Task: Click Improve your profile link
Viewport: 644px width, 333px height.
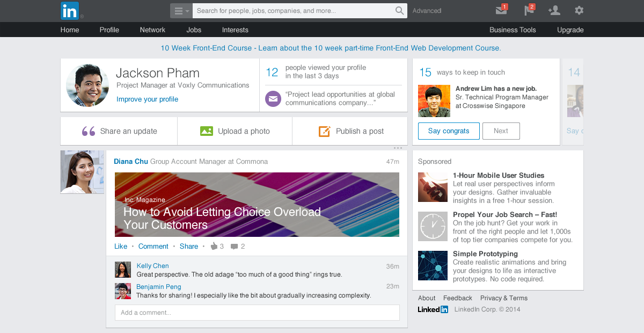Action: point(148,99)
